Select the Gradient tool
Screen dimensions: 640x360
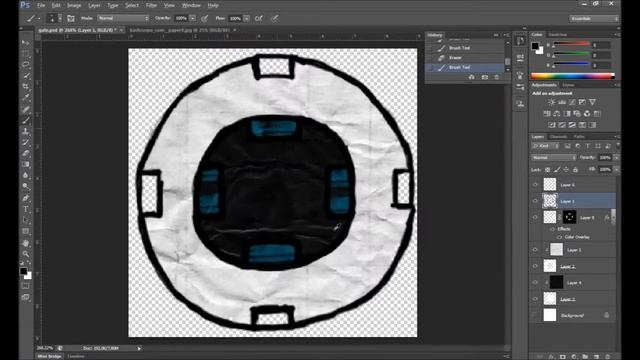click(x=26, y=164)
